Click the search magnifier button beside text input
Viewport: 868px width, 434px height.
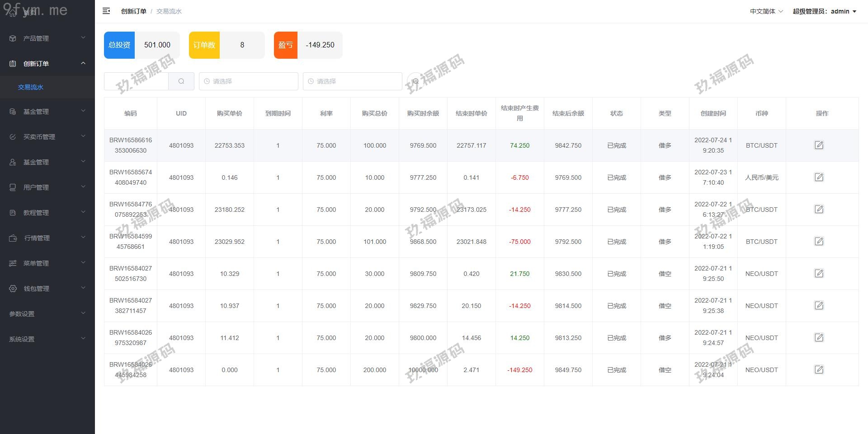181,81
